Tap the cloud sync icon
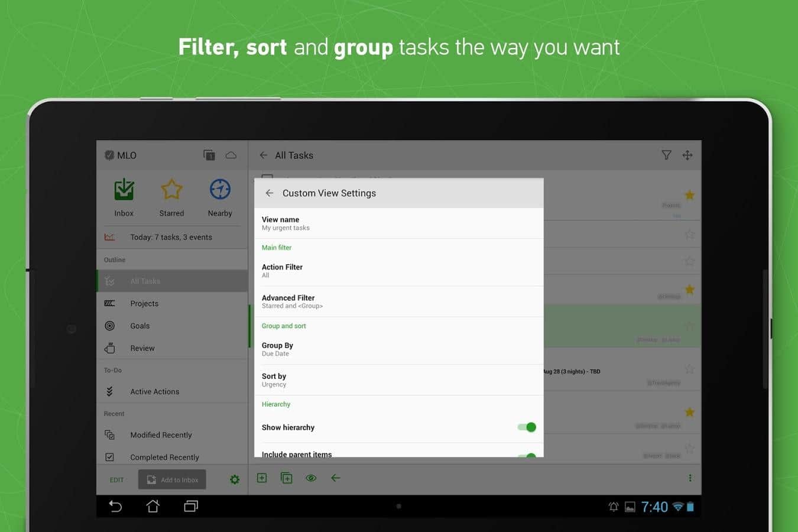Screen dimensions: 798x532 point(231,155)
